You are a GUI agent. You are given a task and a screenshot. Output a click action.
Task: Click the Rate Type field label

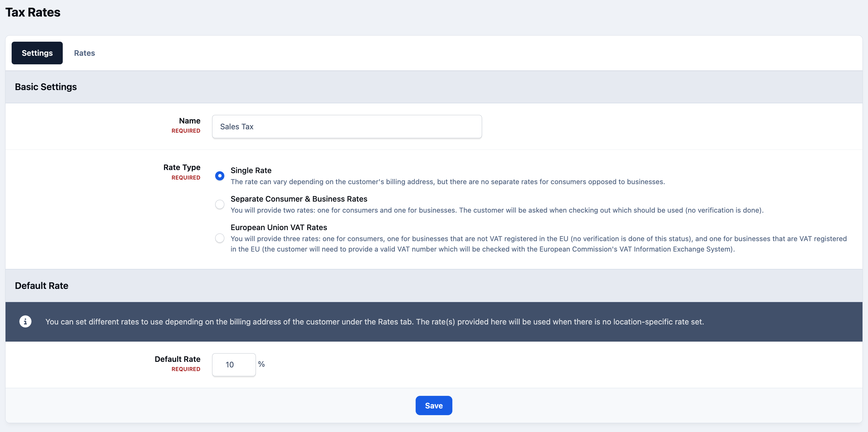181,167
